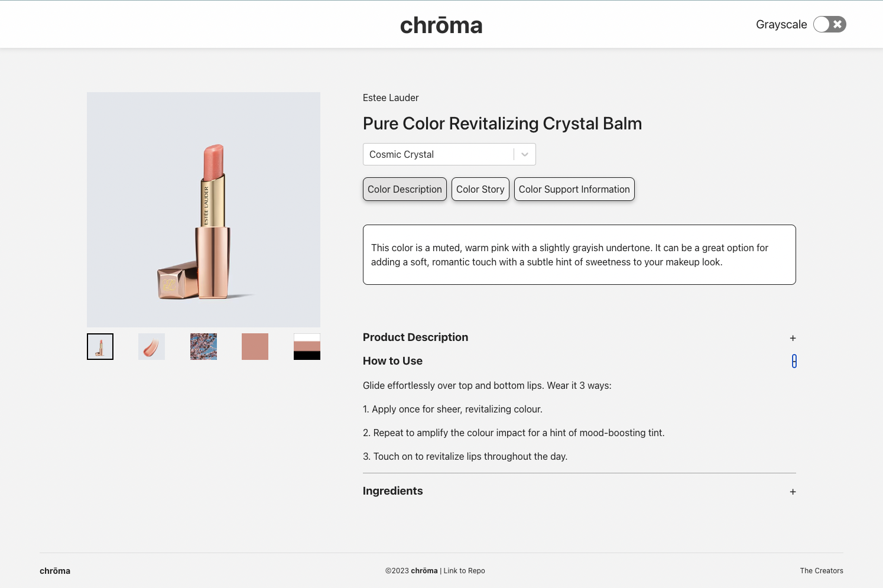
Task: Click the chroma logo in the header
Action: (441, 24)
